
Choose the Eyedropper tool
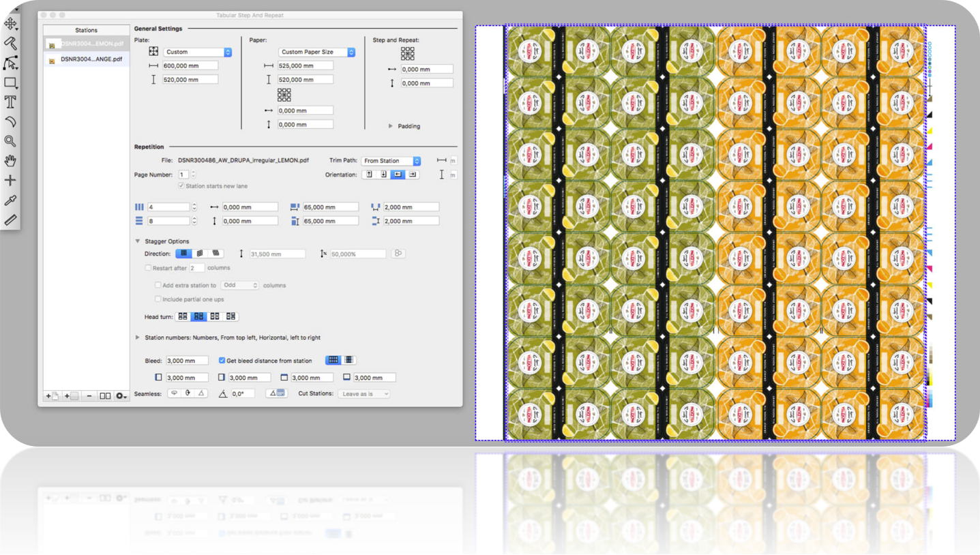click(x=10, y=200)
